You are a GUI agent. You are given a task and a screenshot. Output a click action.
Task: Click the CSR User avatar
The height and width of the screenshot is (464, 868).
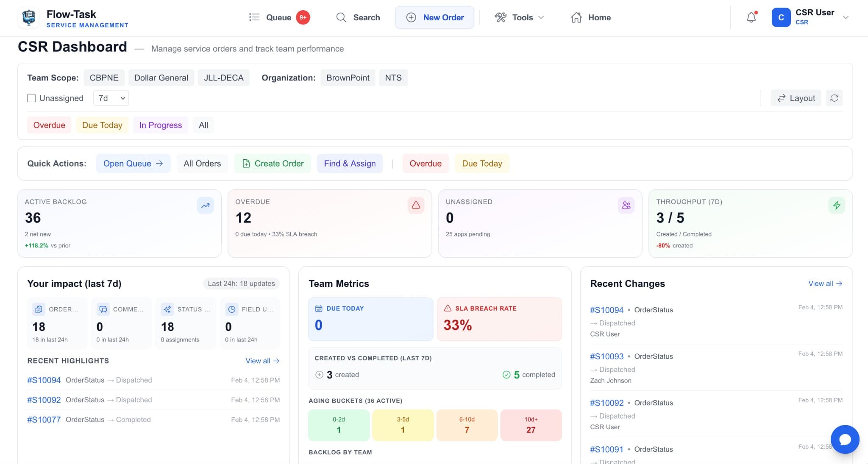coord(781,17)
